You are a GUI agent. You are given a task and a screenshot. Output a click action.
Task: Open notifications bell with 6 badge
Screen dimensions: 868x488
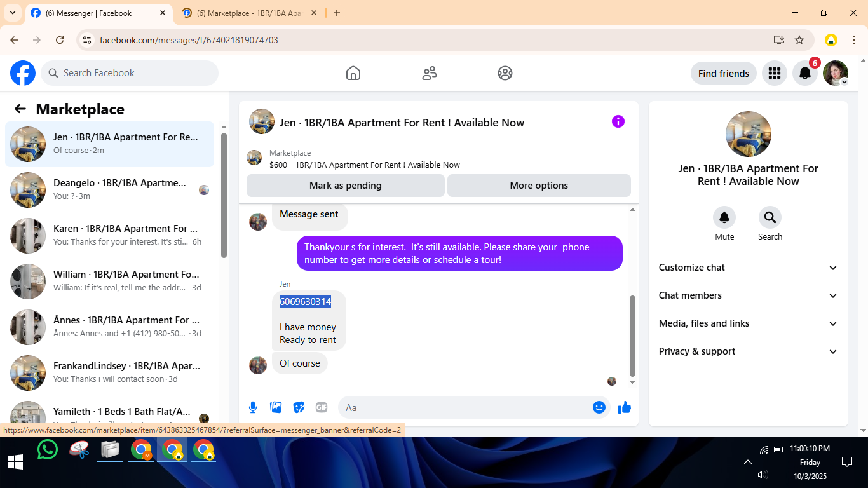805,73
